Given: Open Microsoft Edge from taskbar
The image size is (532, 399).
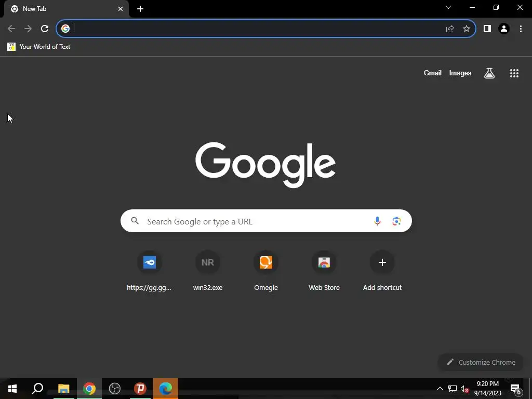Looking at the screenshot, I should coord(166,389).
